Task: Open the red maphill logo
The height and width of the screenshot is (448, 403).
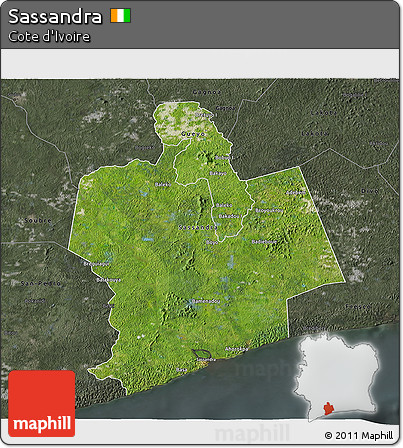Action: (x=42, y=403)
